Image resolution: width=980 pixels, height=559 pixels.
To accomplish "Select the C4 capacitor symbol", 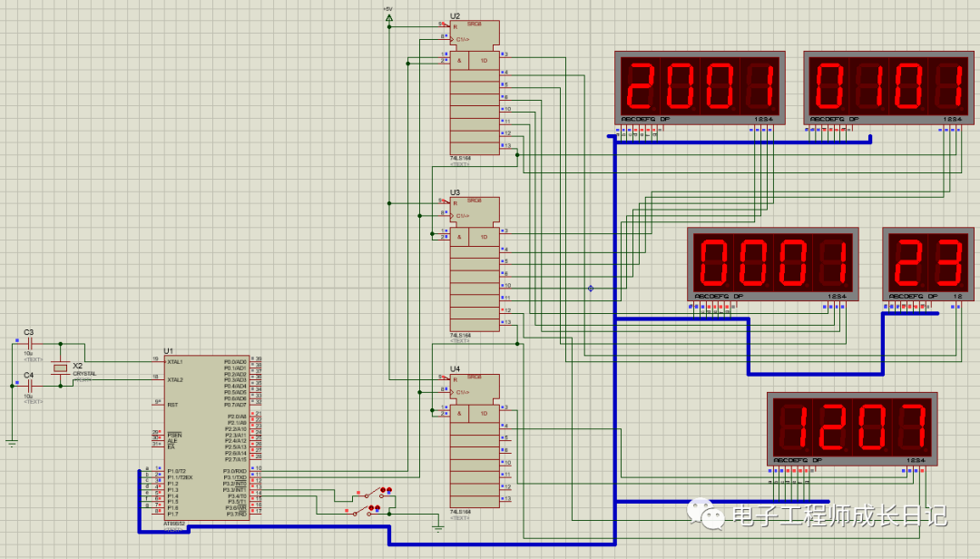I will [x=31, y=387].
